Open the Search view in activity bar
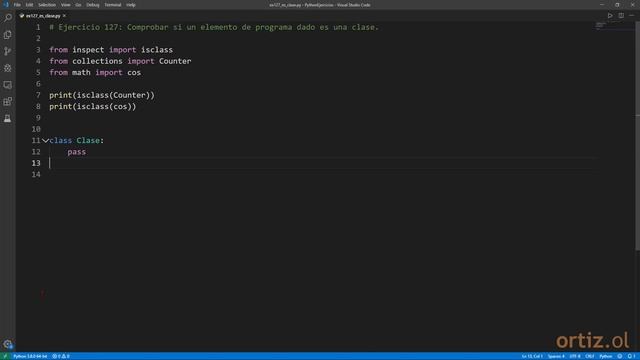Image resolution: width=640 pixels, height=360 pixels. 8,18
